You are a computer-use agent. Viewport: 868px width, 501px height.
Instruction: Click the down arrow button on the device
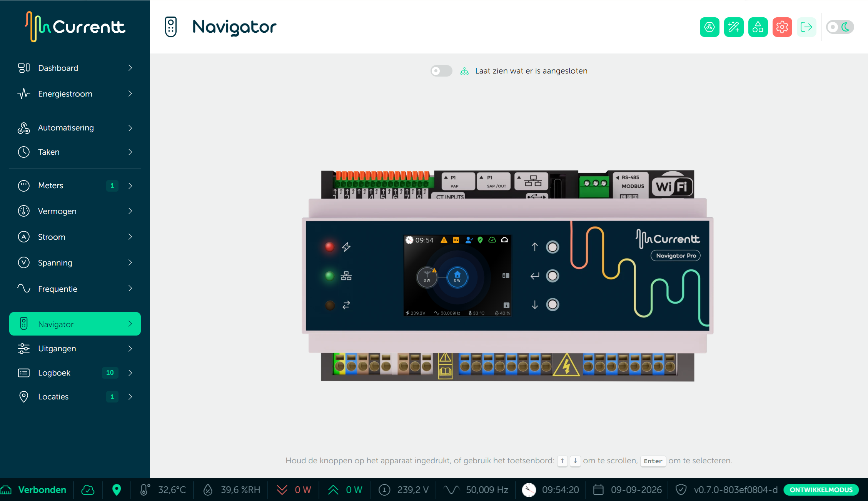[553, 305]
